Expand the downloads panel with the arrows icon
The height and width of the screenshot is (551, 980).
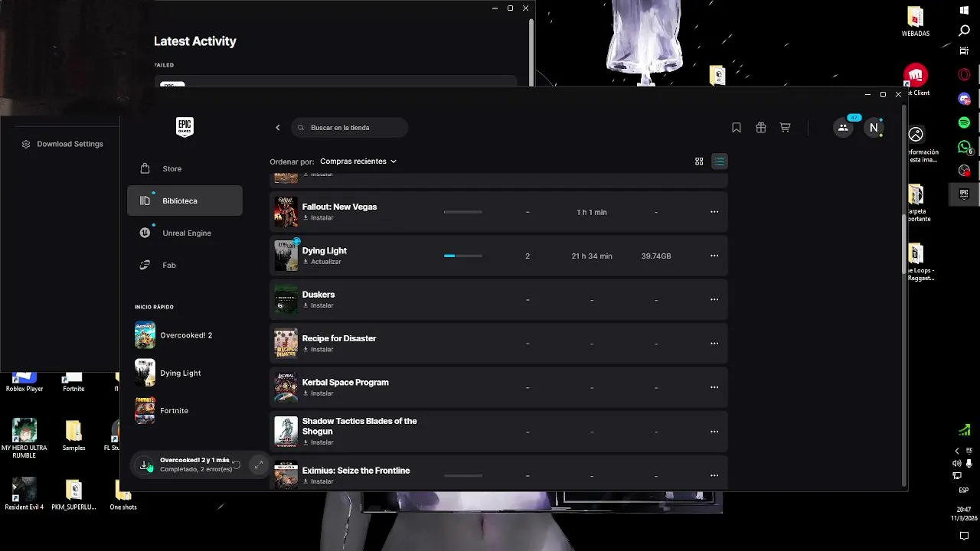259,465
